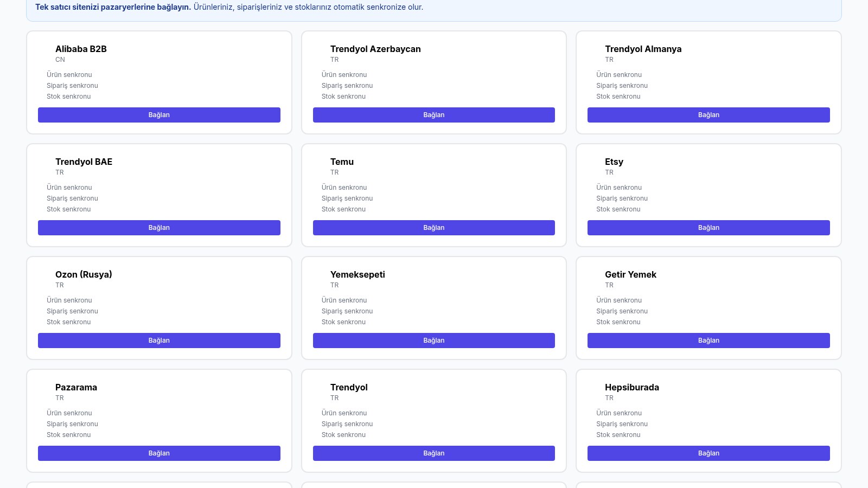The width and height of the screenshot is (868, 488).
Task: Select the "Getir Yemek" heading
Action: pos(630,274)
